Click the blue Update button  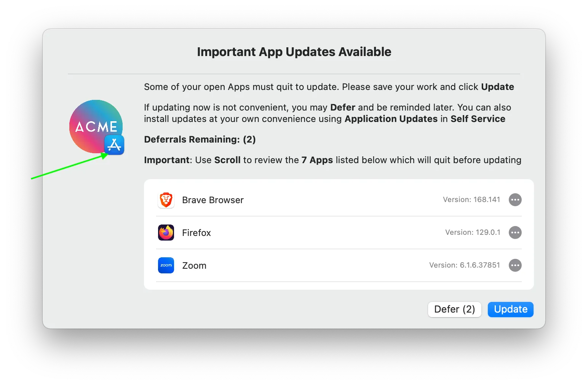tap(511, 309)
